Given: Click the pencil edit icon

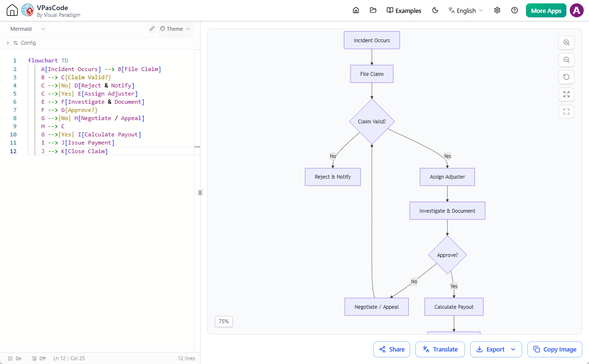Looking at the screenshot, I should (152, 29).
